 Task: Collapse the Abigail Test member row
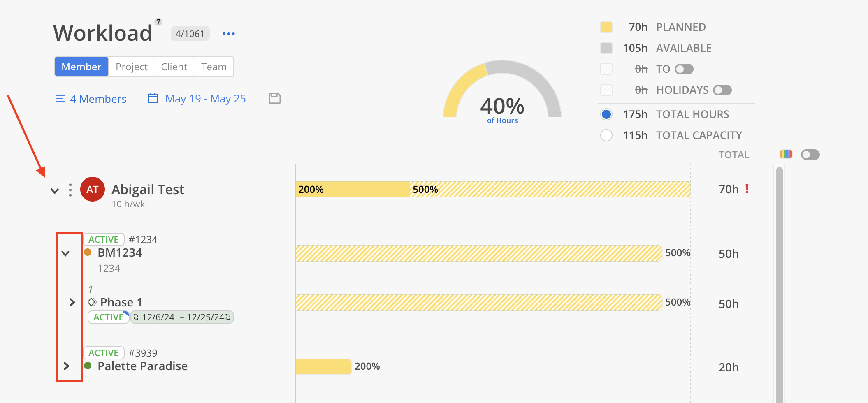(55, 190)
